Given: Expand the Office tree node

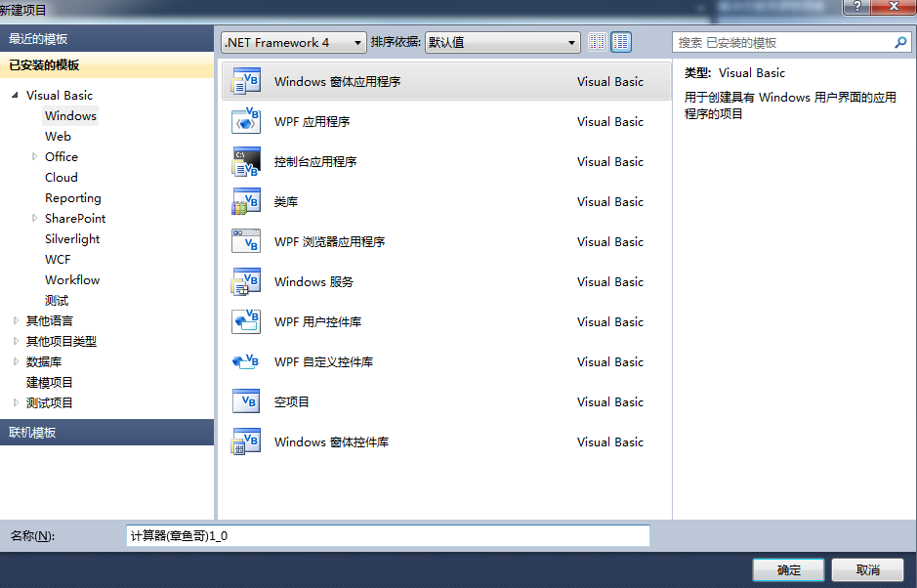Looking at the screenshot, I should pos(34,156).
